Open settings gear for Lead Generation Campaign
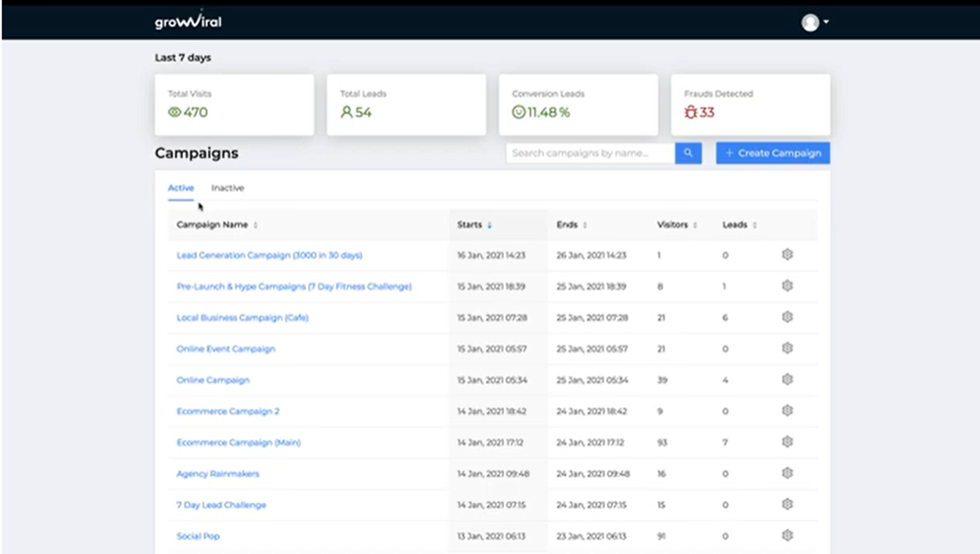Viewport: 980px width, 554px height. 787,254
